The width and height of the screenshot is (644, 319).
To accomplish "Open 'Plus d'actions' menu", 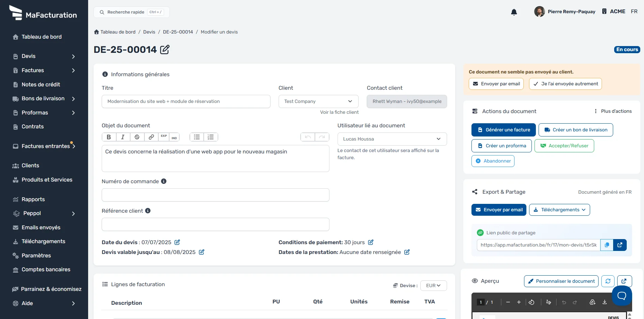I will [613, 111].
